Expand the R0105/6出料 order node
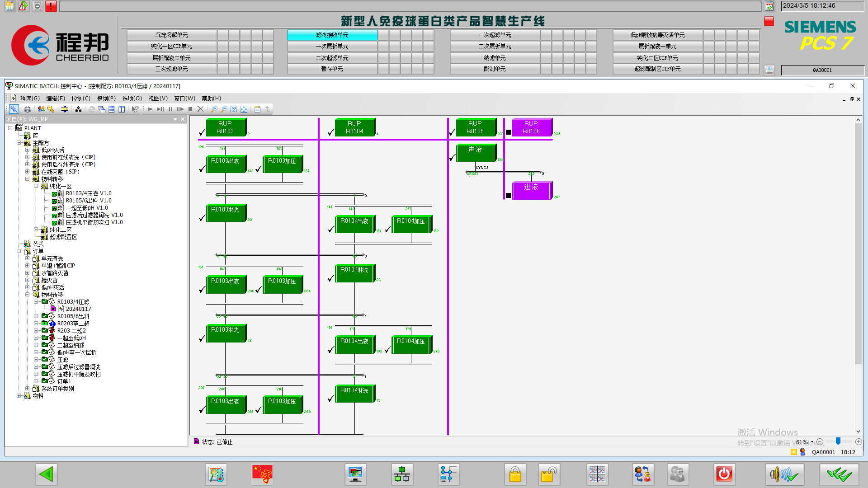 click(x=36, y=316)
